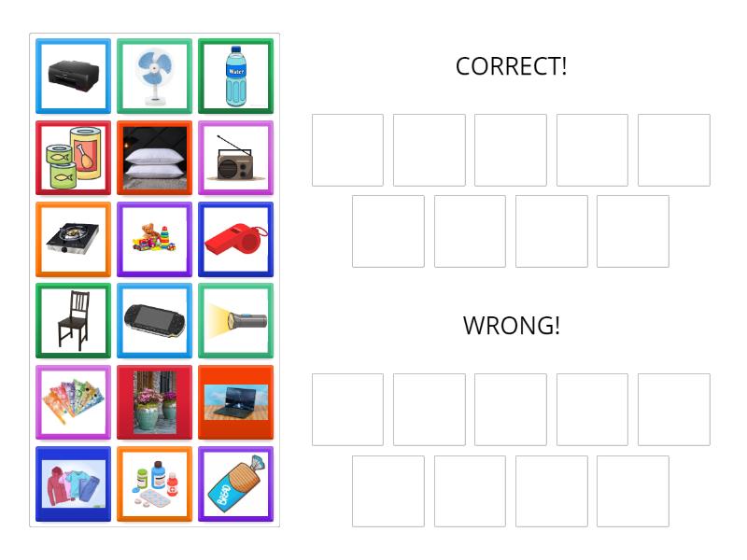Click the flower pots tile
The height and width of the screenshot is (560, 747).
click(154, 402)
